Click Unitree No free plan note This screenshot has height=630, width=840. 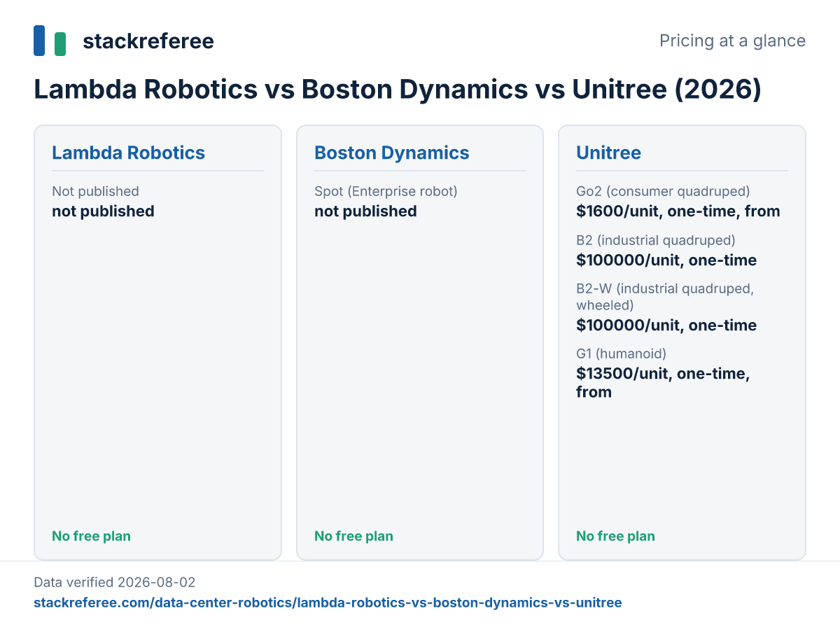pos(615,536)
